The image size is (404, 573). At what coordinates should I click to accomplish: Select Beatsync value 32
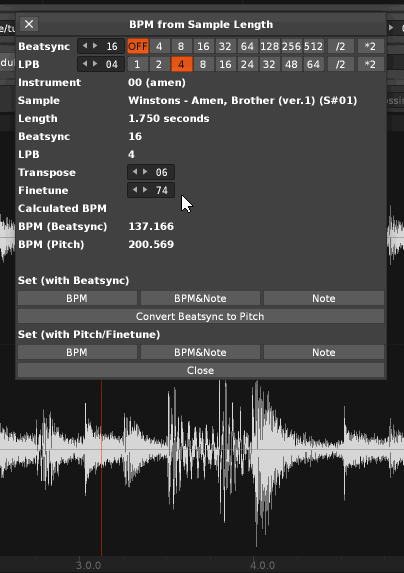click(225, 46)
